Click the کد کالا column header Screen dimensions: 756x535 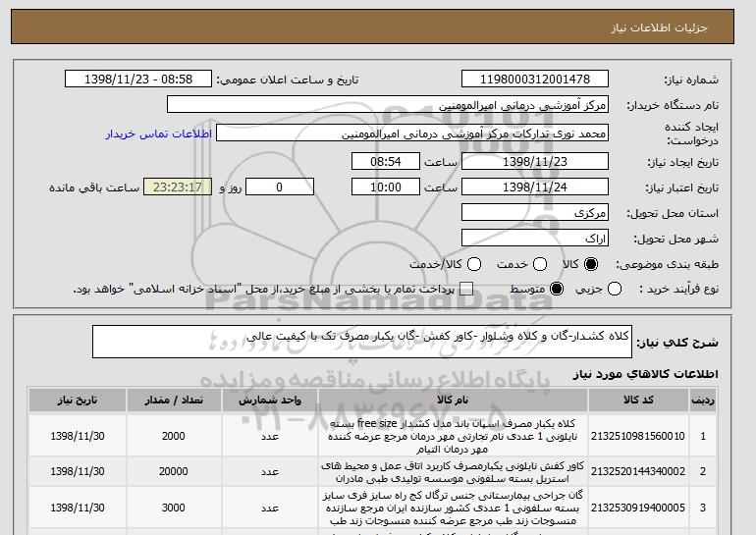638,401
